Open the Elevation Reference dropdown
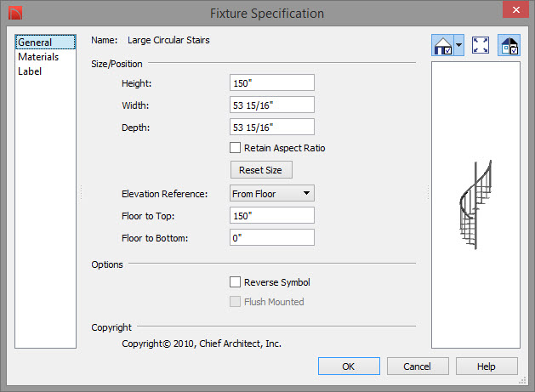This screenshot has height=392, width=535. [x=272, y=193]
